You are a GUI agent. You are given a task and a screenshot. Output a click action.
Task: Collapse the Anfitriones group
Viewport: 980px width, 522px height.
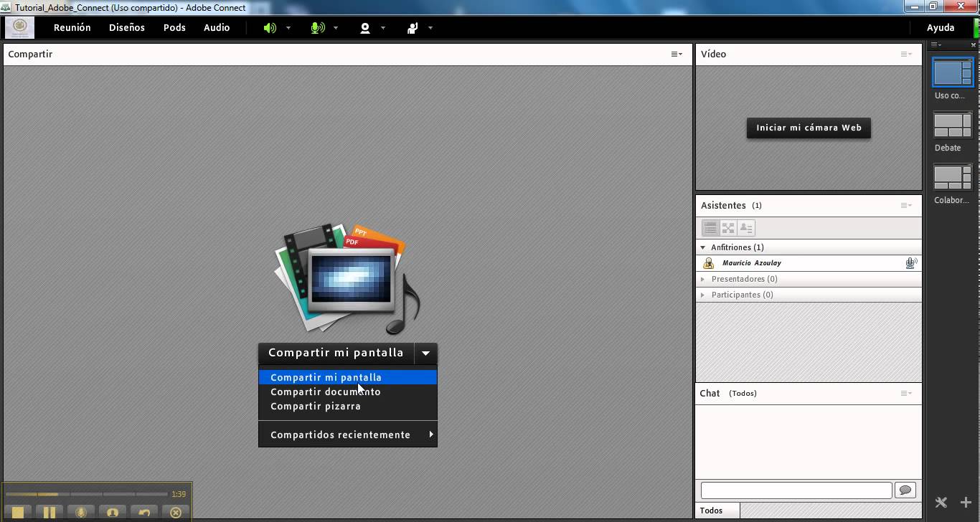click(703, 247)
